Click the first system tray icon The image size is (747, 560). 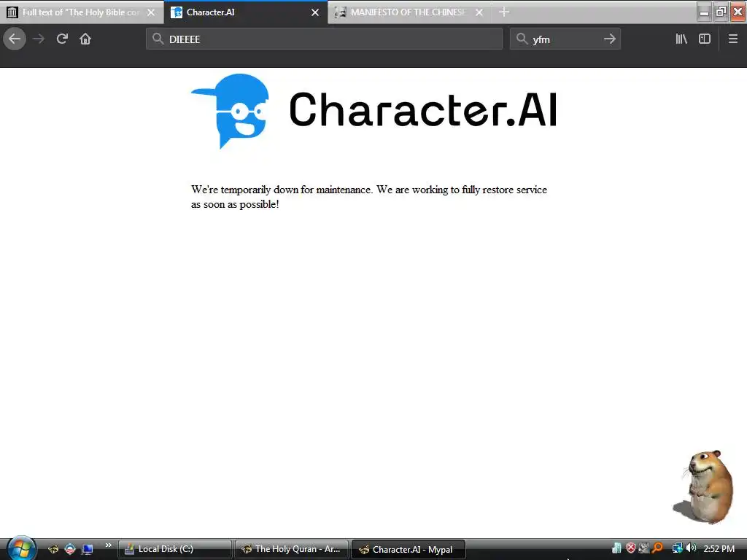616,548
